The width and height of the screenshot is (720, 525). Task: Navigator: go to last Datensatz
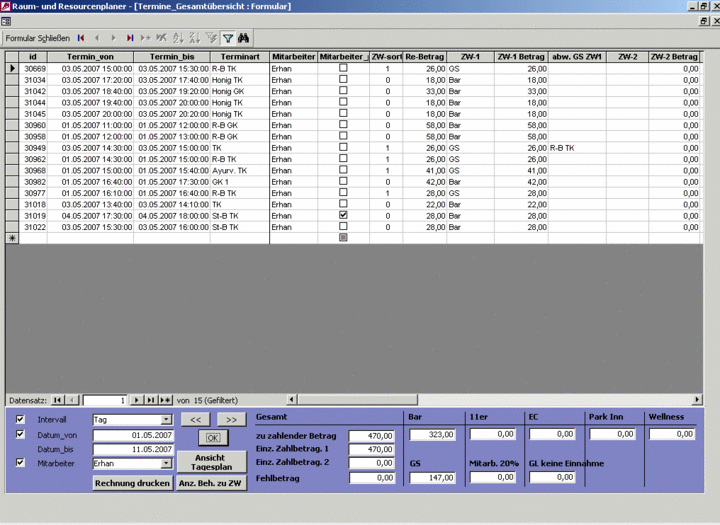(x=151, y=400)
